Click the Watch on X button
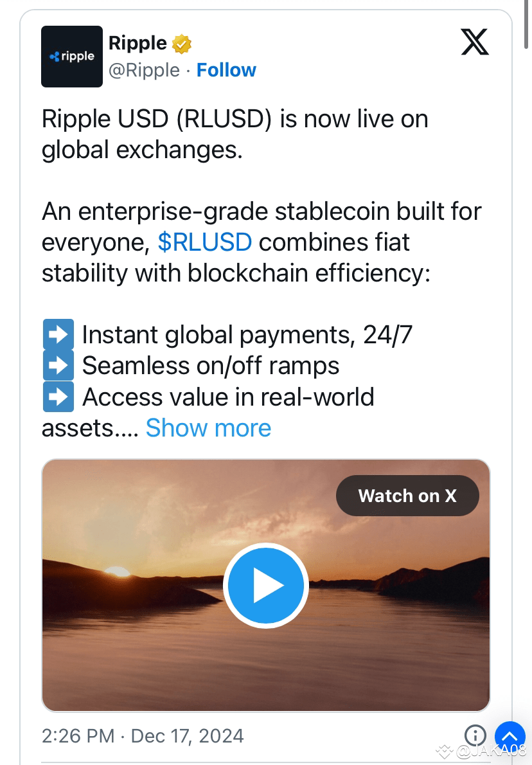The height and width of the screenshot is (765, 532). [407, 495]
